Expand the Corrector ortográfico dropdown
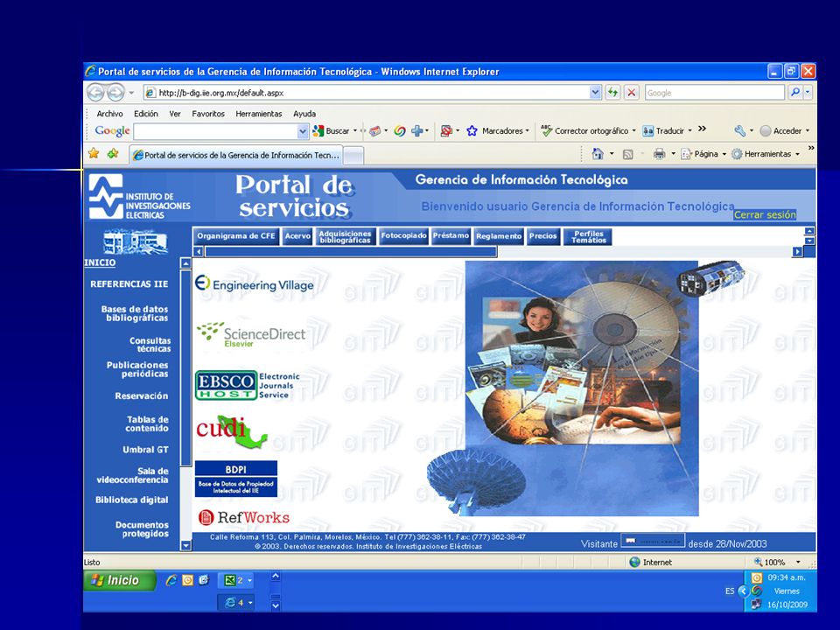This screenshot has height=630, width=840. pos(633,130)
